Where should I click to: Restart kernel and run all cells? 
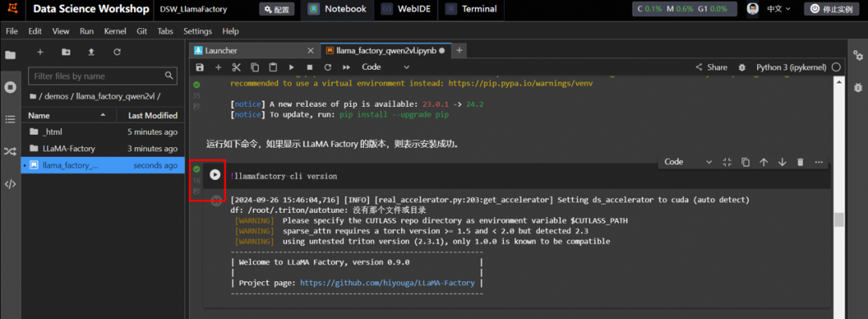346,67
